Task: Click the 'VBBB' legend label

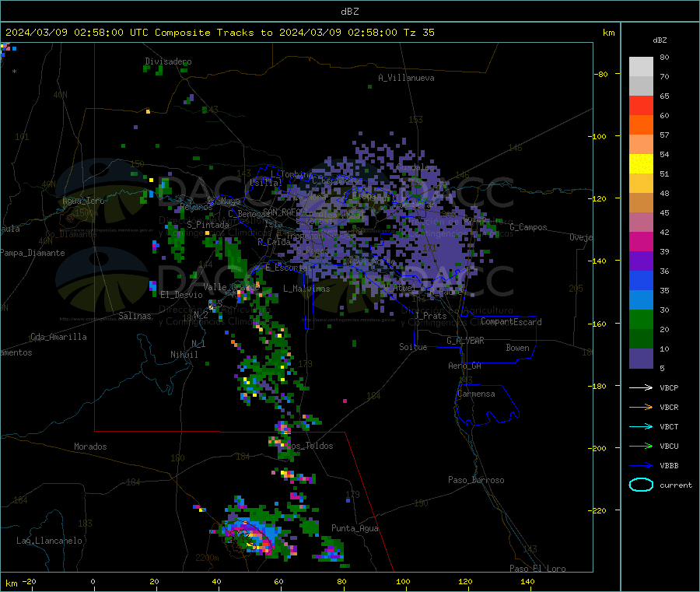Action: pos(669,466)
